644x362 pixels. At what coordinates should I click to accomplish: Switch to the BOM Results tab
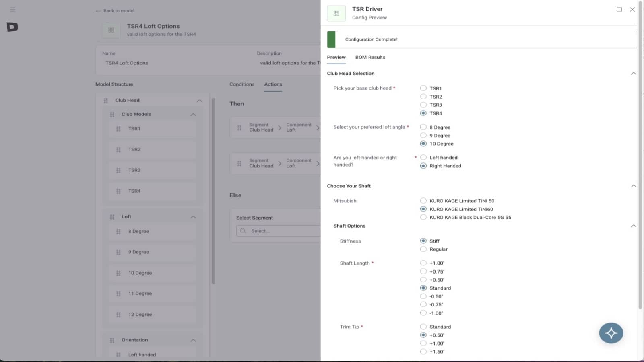[x=369, y=57]
